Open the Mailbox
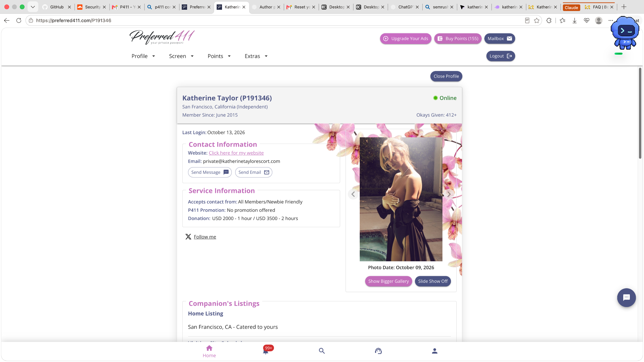 pos(500,39)
